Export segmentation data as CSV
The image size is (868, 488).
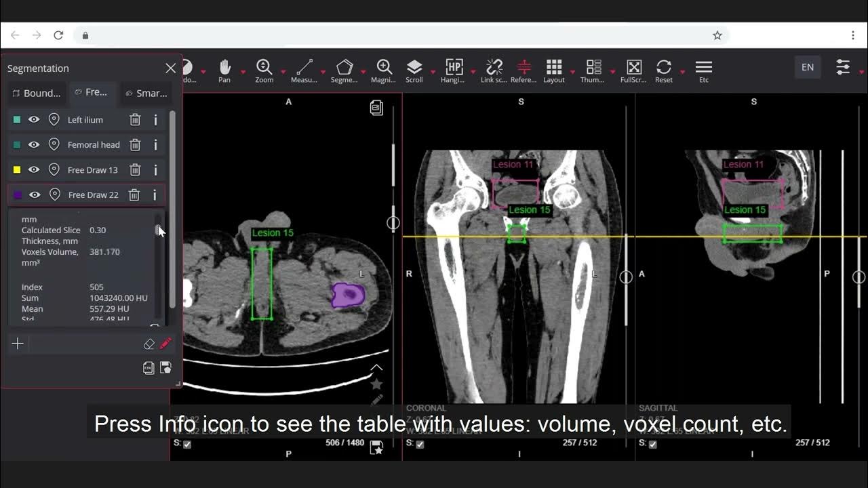149,368
